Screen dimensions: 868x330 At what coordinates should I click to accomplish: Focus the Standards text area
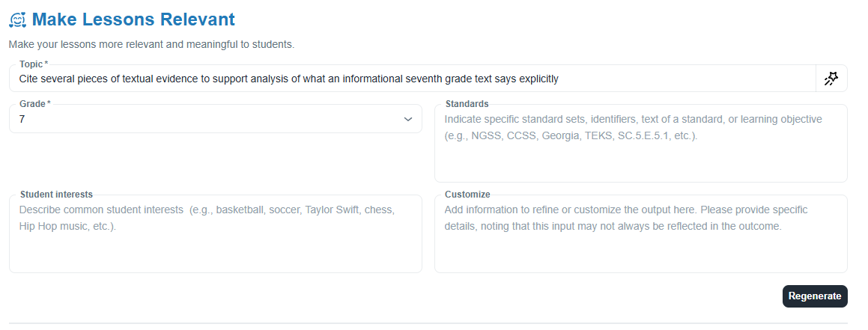[640, 153]
